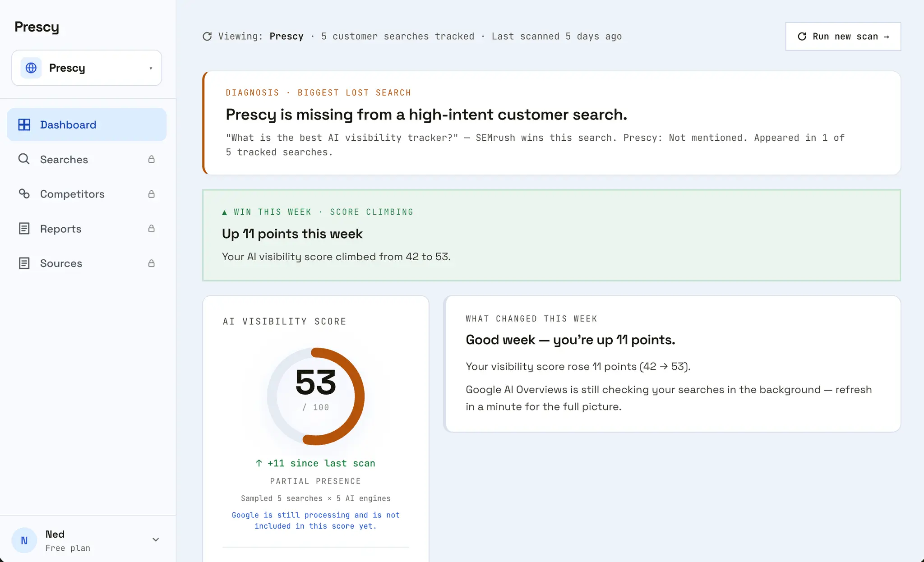This screenshot has width=924, height=562.
Task: Click the 'Free plan' label
Action: click(x=68, y=548)
